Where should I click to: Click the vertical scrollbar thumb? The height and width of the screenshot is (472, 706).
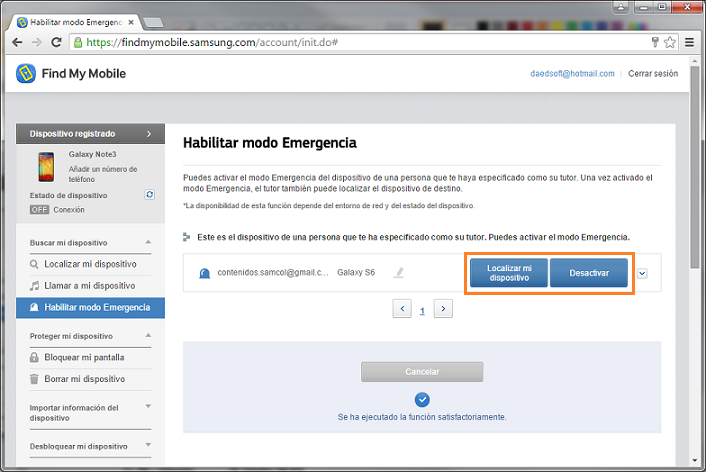[x=695, y=168]
